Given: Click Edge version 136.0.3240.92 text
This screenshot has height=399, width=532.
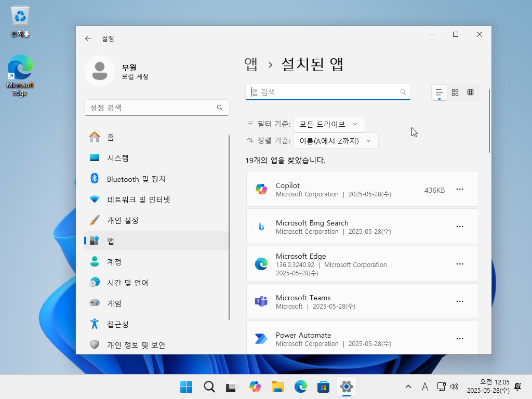Looking at the screenshot, I should 295,264.
